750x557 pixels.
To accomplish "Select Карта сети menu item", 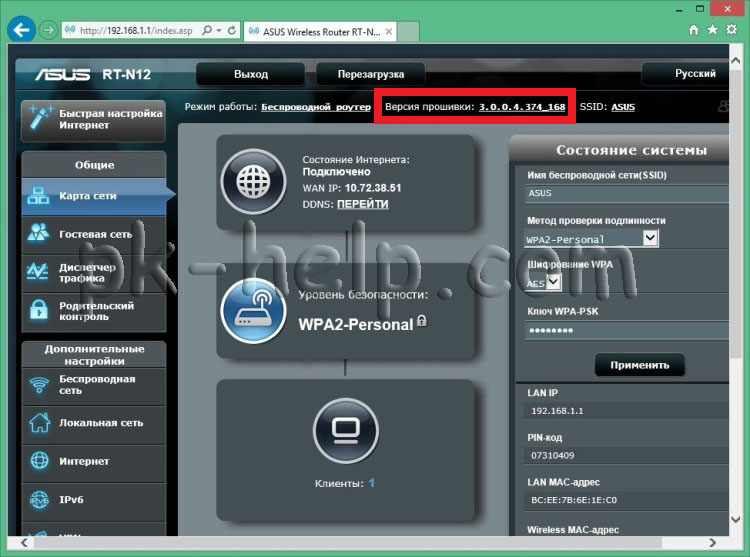I will point(94,196).
